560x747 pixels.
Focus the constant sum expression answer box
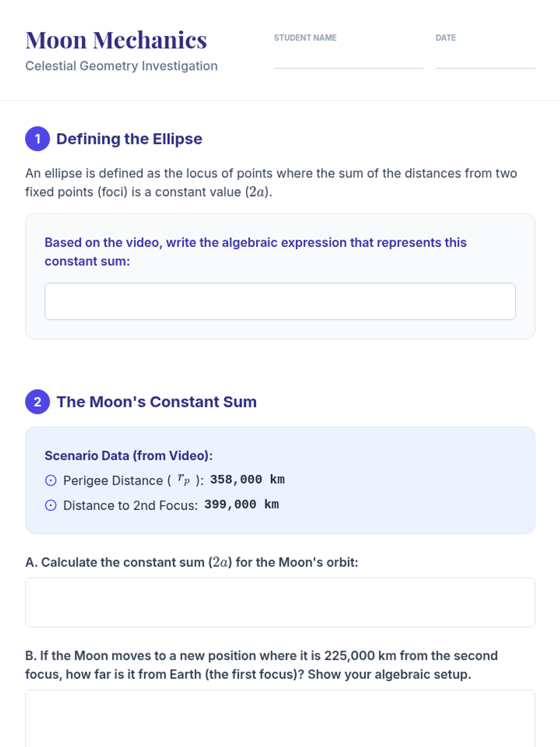point(280,301)
